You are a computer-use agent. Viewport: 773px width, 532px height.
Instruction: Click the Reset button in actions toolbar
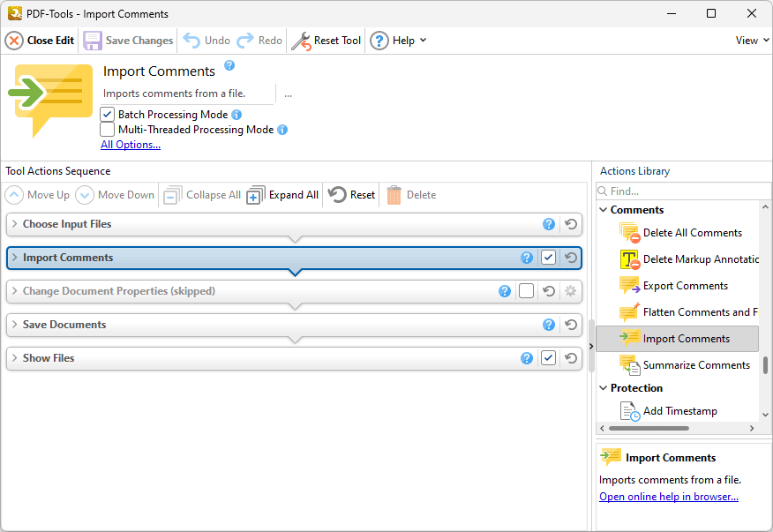click(x=351, y=195)
